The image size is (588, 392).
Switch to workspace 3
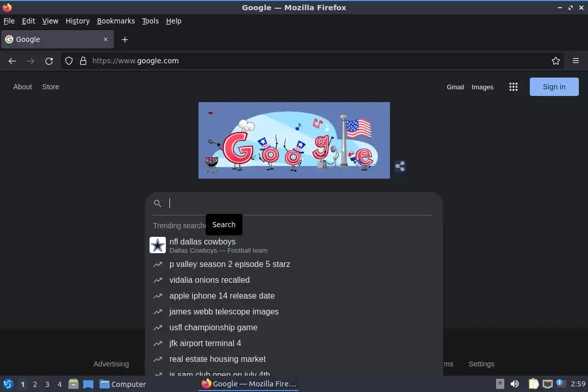47,384
